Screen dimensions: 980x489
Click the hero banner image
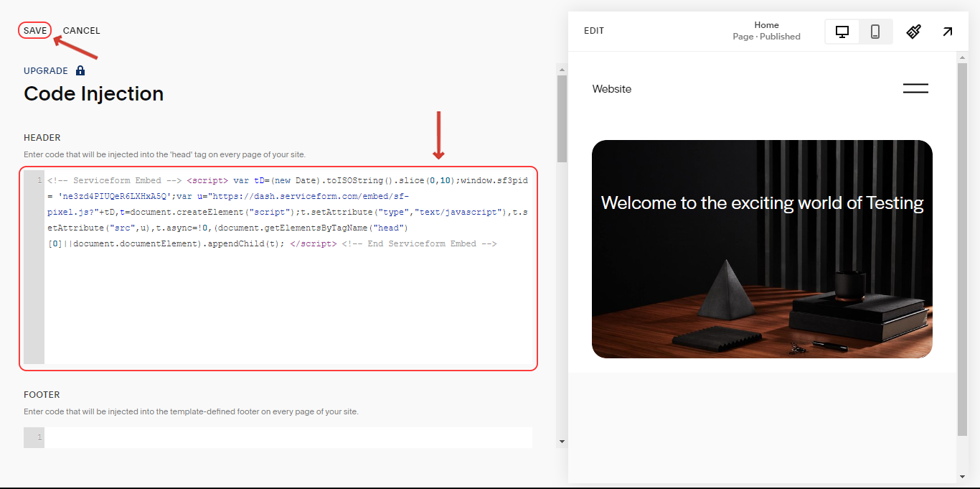click(762, 249)
